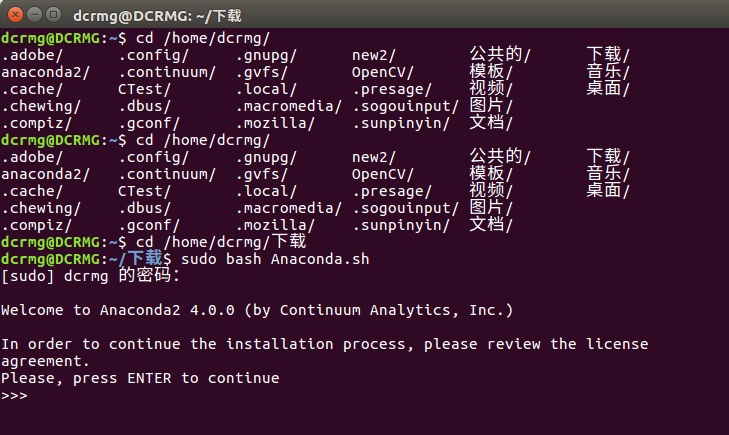The width and height of the screenshot is (729, 435).
Task: Click the 'Please, press ENTER to continue' line
Action: [140, 378]
